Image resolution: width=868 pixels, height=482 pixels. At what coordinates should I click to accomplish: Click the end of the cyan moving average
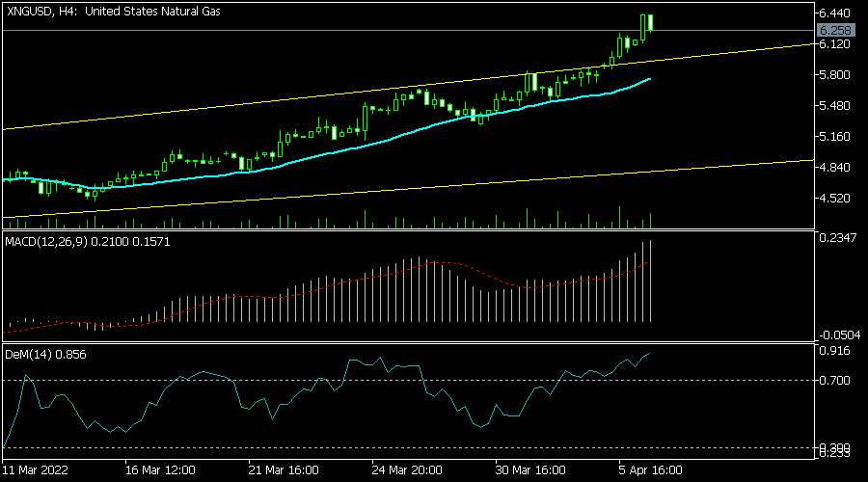click(649, 80)
